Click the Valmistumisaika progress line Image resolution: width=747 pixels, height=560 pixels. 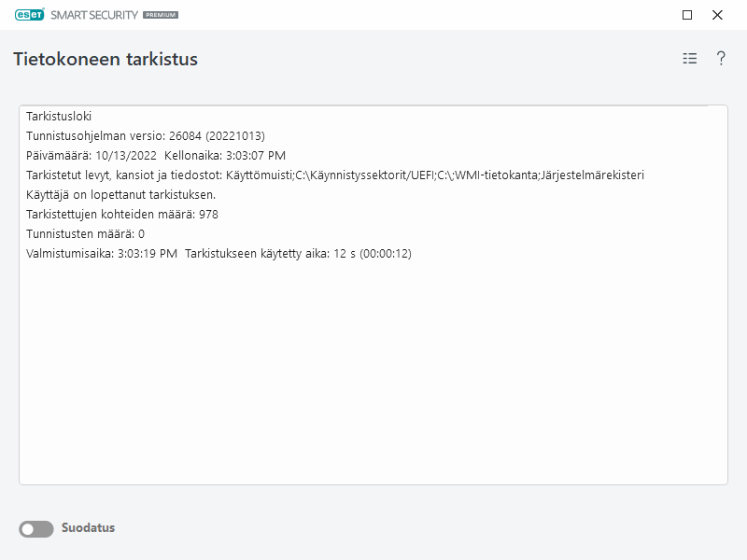(x=218, y=252)
